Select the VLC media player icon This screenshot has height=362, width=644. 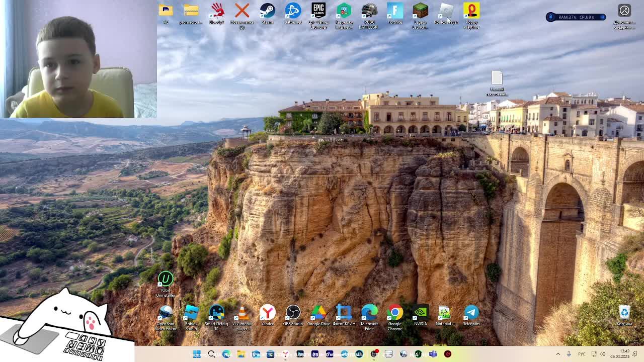(x=242, y=318)
